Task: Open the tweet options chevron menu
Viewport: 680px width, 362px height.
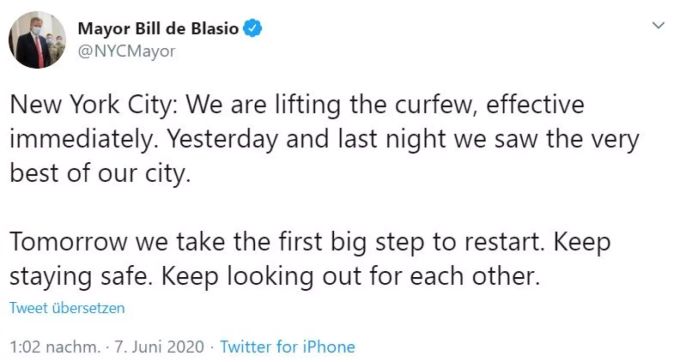Action: coord(658,26)
